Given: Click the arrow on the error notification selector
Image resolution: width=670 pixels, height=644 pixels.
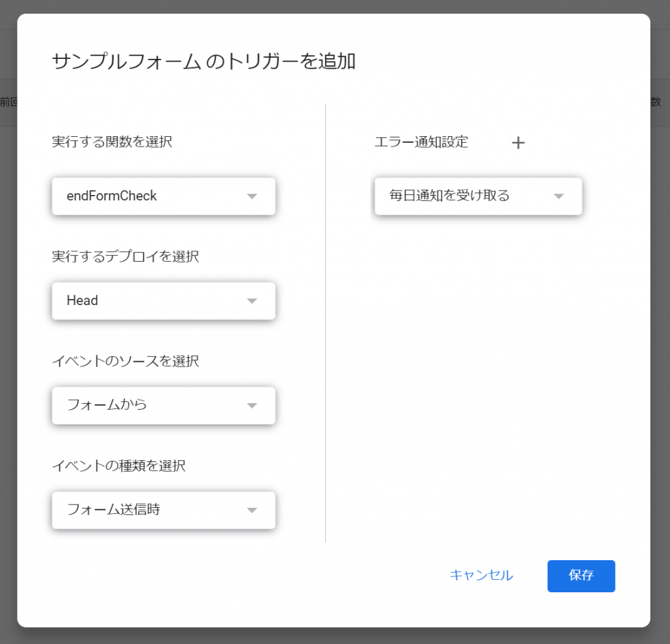Looking at the screenshot, I should [x=561, y=196].
